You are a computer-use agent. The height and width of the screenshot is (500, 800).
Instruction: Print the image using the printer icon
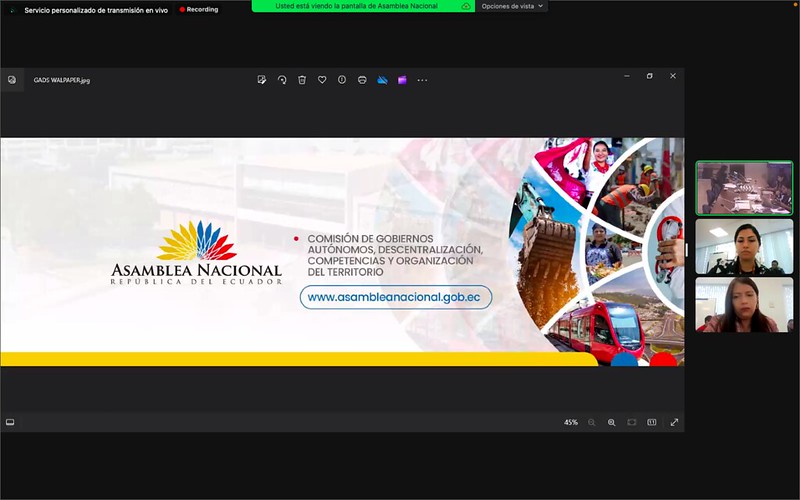[x=362, y=80]
